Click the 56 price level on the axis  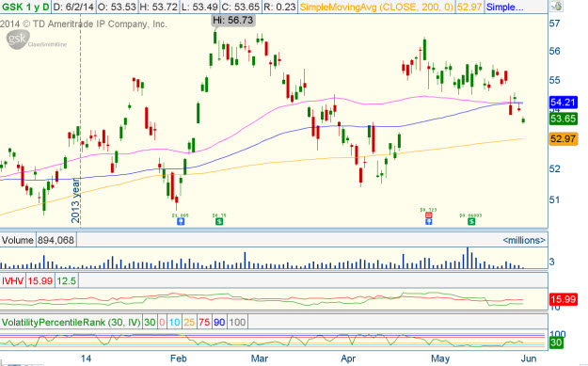555,51
